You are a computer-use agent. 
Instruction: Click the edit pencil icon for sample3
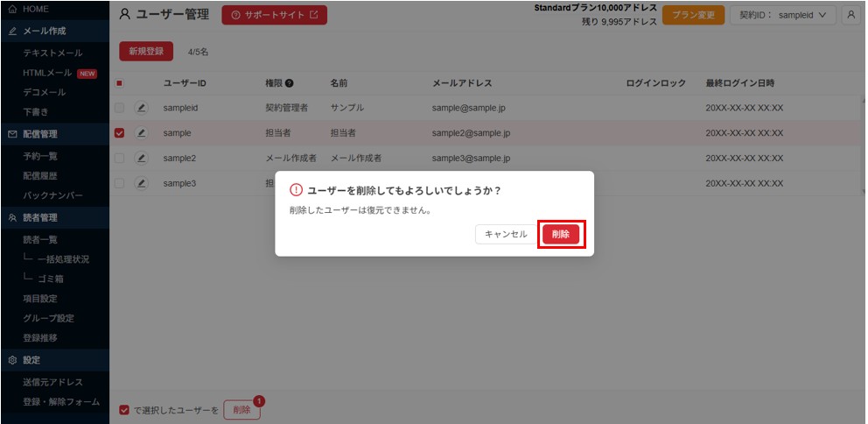(141, 184)
